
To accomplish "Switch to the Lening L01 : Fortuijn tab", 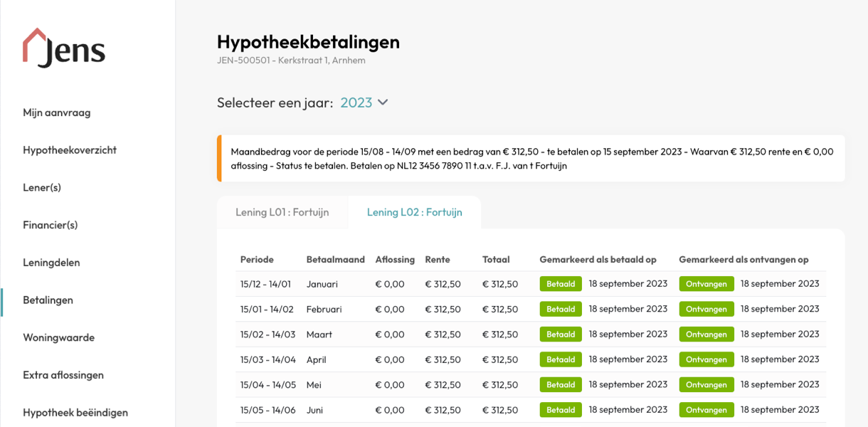I will (282, 211).
